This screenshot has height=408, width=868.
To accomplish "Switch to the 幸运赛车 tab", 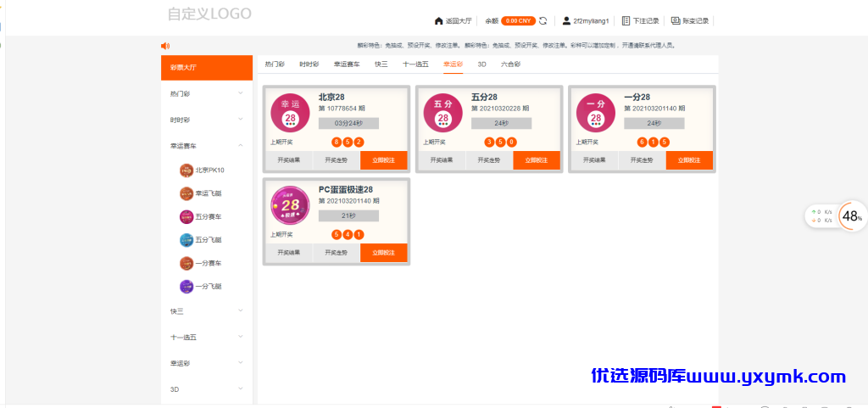I will pyautogui.click(x=347, y=64).
